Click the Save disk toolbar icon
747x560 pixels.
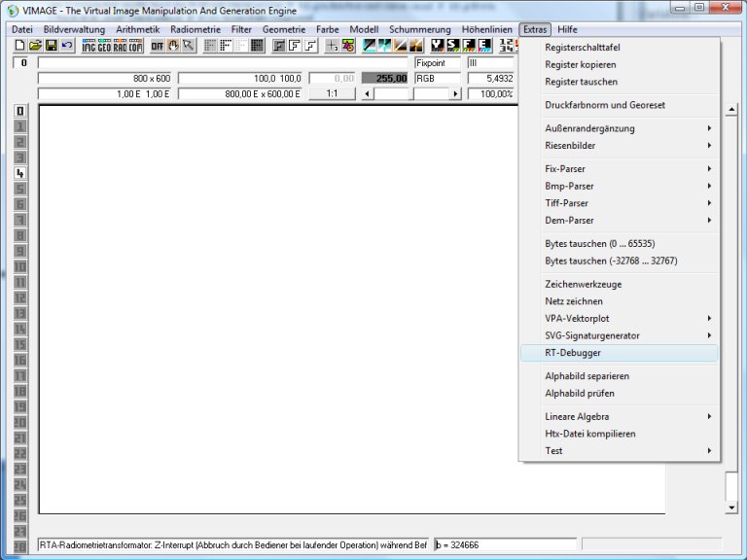(x=51, y=46)
